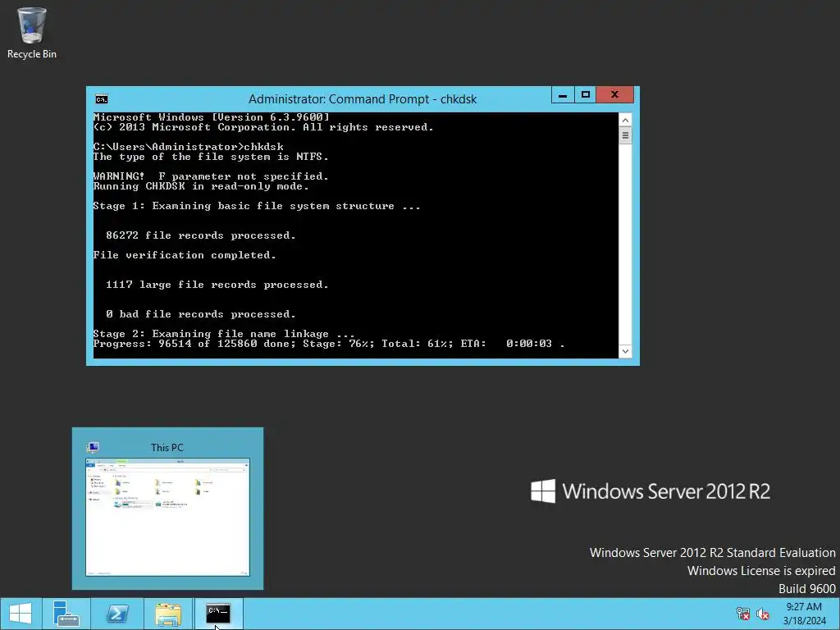Open File Explorer from the taskbar

(168, 614)
